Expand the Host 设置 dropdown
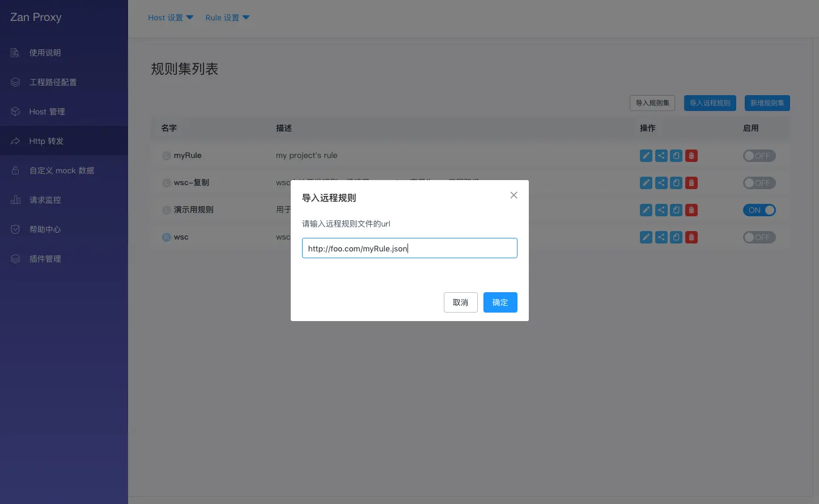The image size is (819, 504). click(x=170, y=18)
